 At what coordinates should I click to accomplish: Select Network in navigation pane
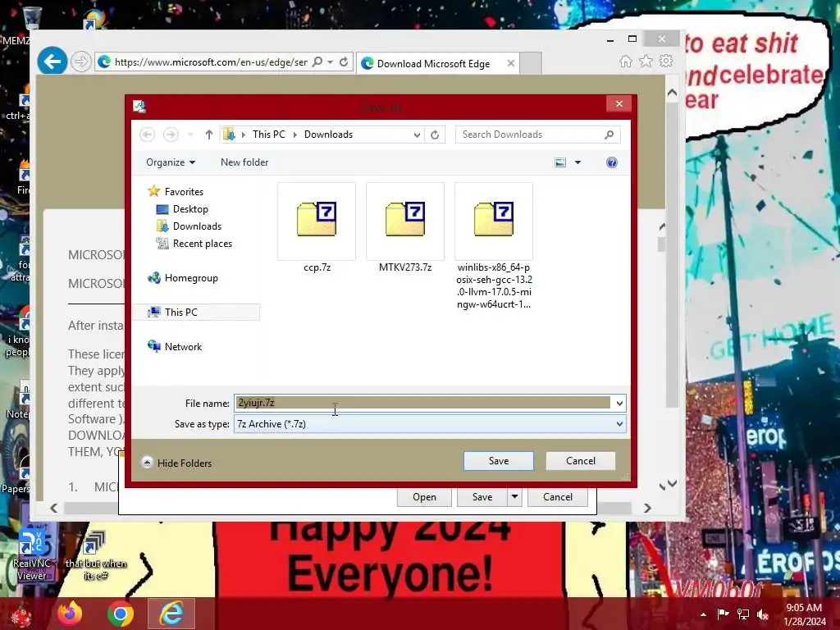(183, 347)
